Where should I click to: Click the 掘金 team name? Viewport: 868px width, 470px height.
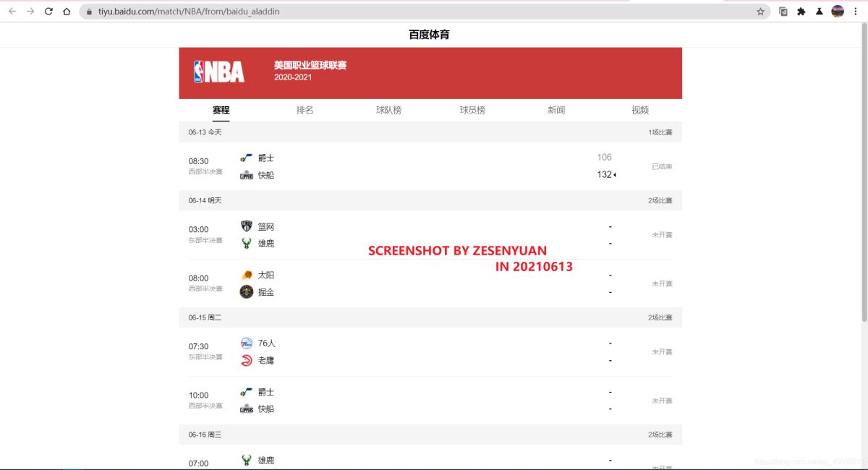[266, 292]
